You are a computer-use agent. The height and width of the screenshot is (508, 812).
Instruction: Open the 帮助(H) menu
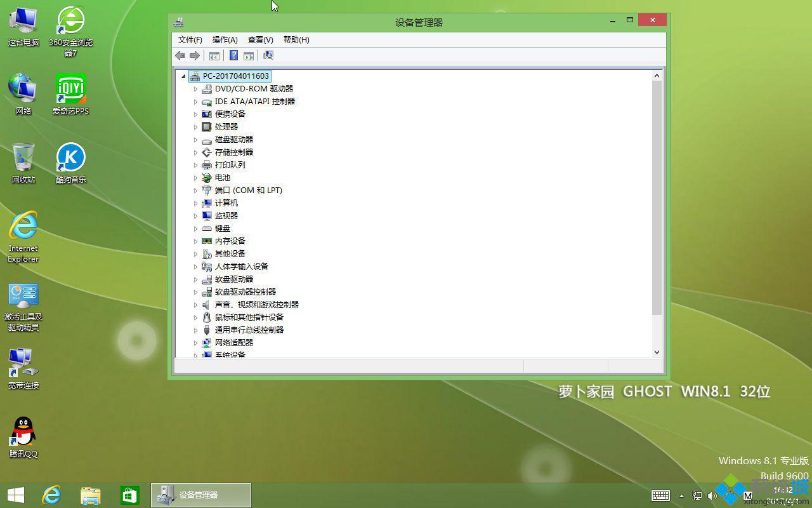pos(296,39)
